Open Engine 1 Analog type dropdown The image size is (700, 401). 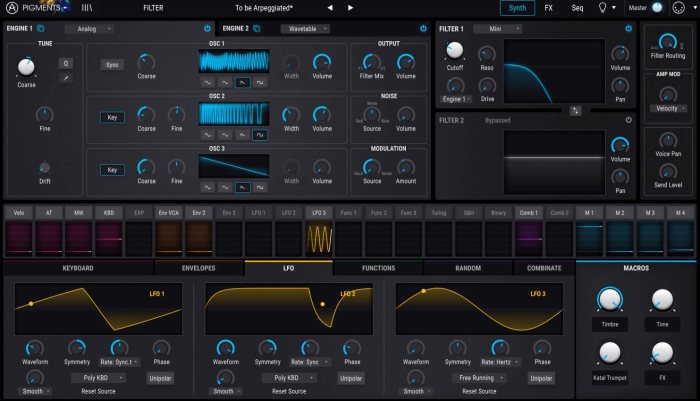point(89,29)
